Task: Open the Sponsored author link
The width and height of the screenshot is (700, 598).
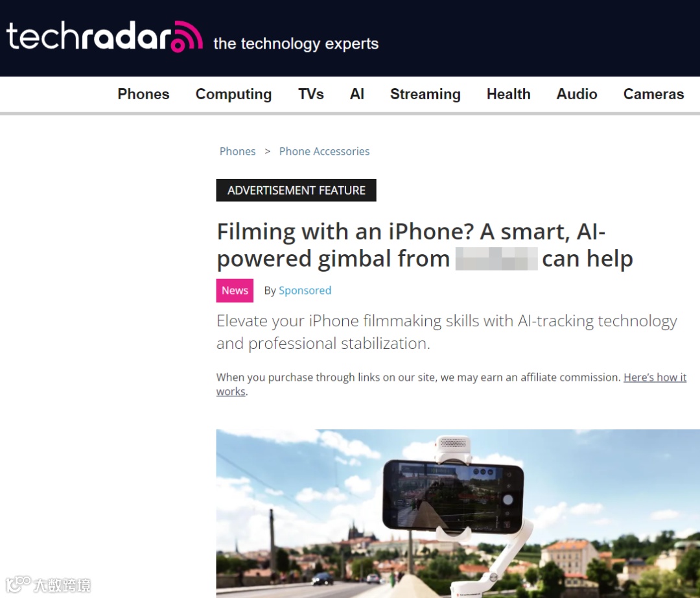Action: coord(305,291)
